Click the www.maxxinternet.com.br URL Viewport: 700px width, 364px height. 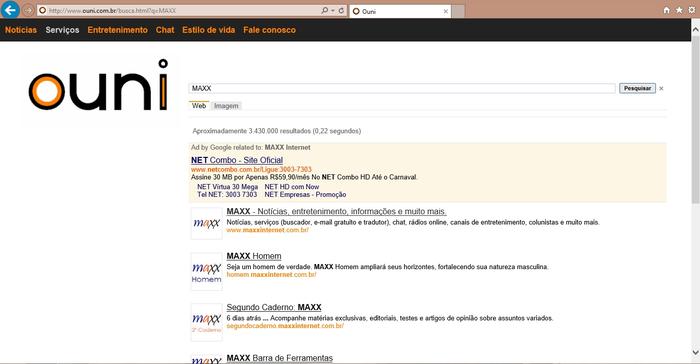[267, 230]
